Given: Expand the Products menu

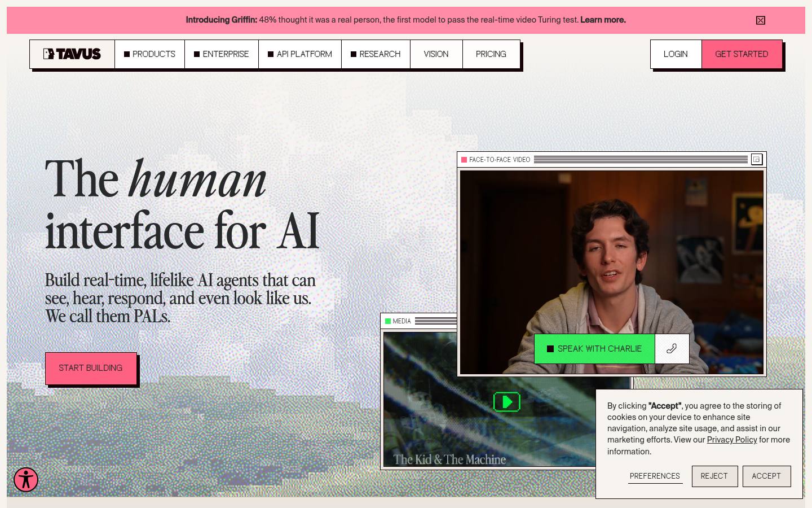Looking at the screenshot, I should 149,54.
